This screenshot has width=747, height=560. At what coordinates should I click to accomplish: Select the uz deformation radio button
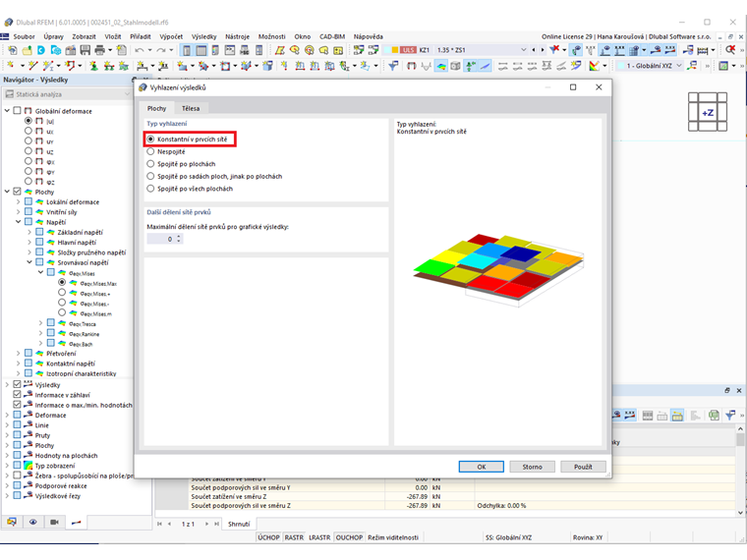[x=29, y=151]
